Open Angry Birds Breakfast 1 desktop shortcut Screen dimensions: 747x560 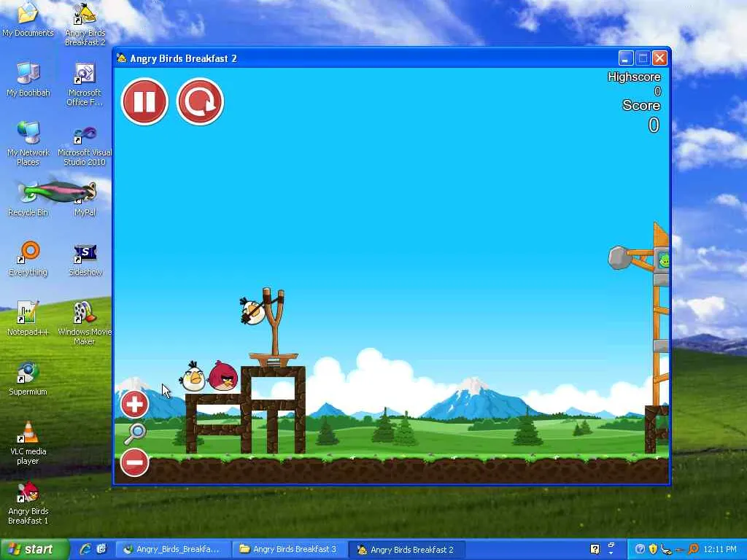pos(28,503)
